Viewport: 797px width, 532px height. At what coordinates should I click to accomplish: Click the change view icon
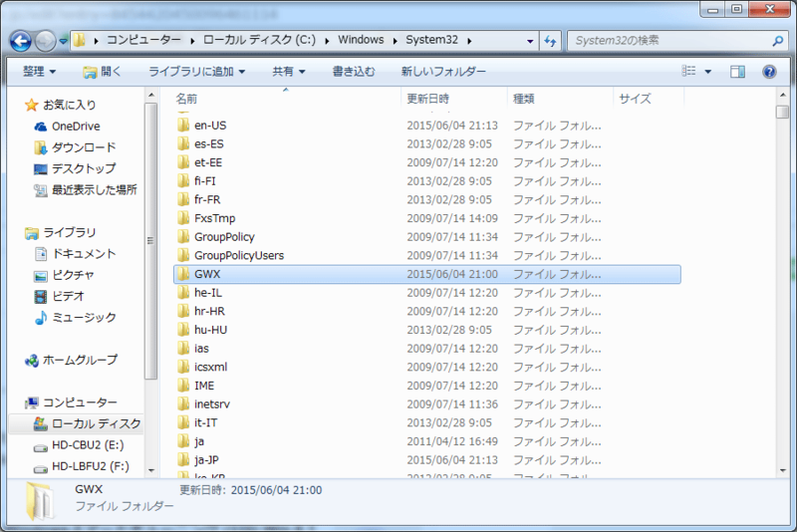[x=688, y=71]
